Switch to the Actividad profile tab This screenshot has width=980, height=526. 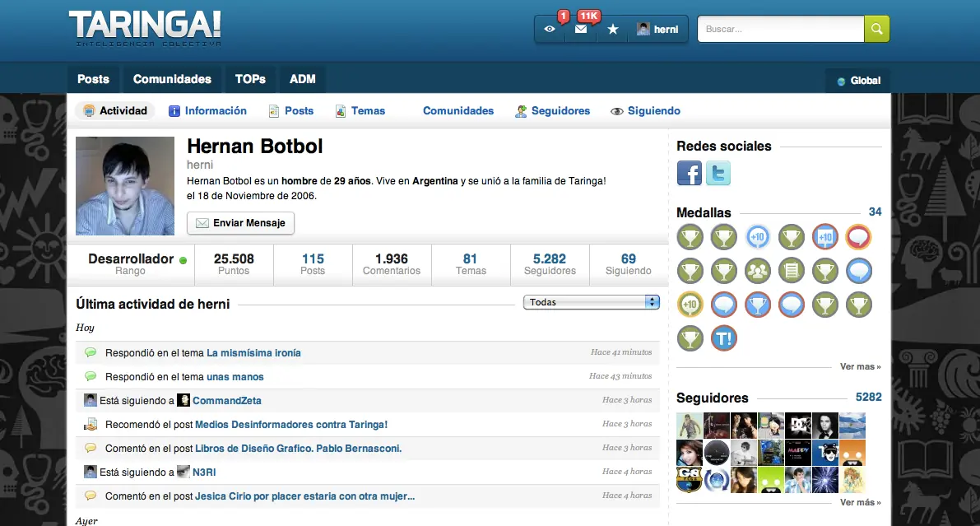(x=115, y=110)
